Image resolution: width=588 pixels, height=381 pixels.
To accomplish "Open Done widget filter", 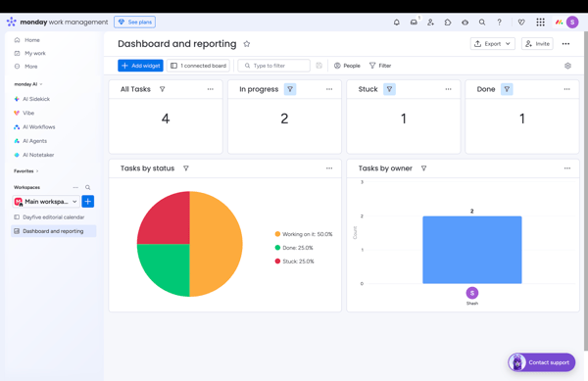I will tap(507, 89).
